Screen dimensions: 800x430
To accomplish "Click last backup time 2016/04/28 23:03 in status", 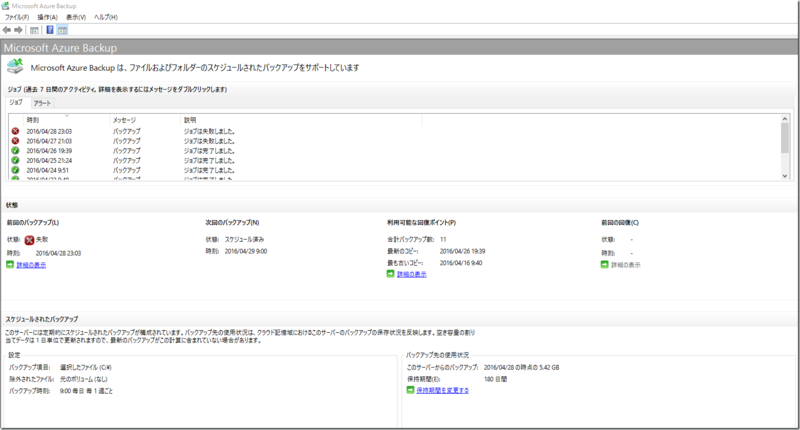I will (x=58, y=253).
